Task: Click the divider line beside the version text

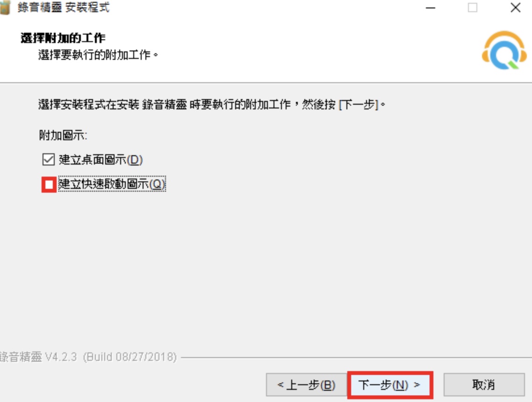Action: 356,357
